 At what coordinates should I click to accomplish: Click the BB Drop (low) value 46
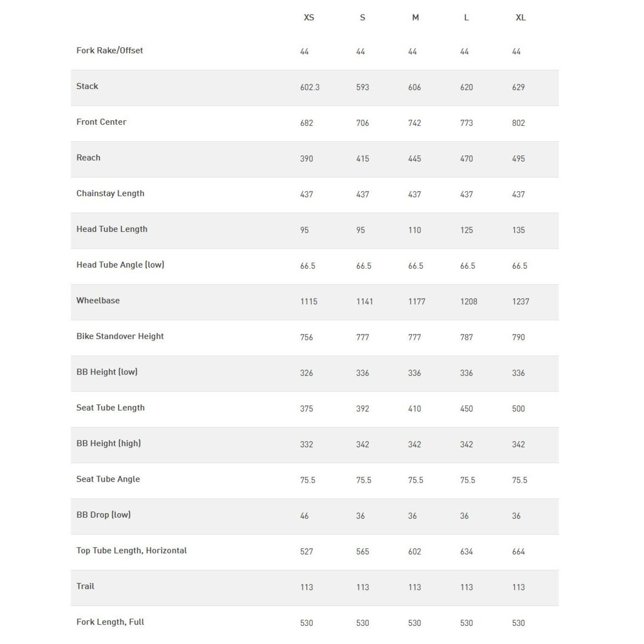tap(304, 516)
